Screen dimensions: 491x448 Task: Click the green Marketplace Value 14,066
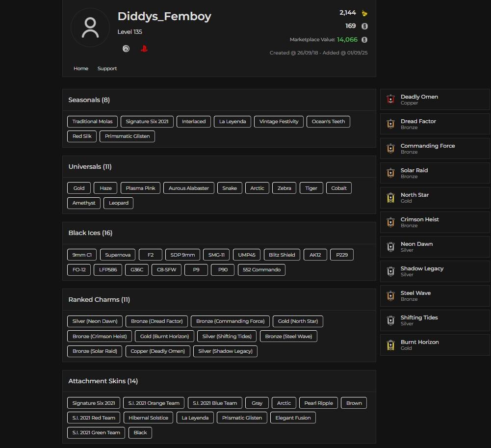[347, 40]
